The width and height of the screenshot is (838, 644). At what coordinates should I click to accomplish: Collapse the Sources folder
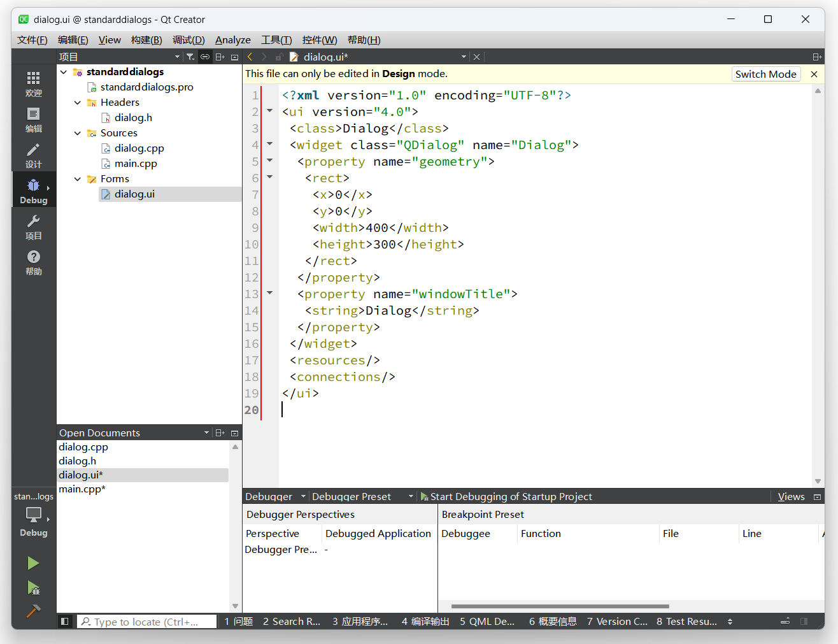[78, 133]
